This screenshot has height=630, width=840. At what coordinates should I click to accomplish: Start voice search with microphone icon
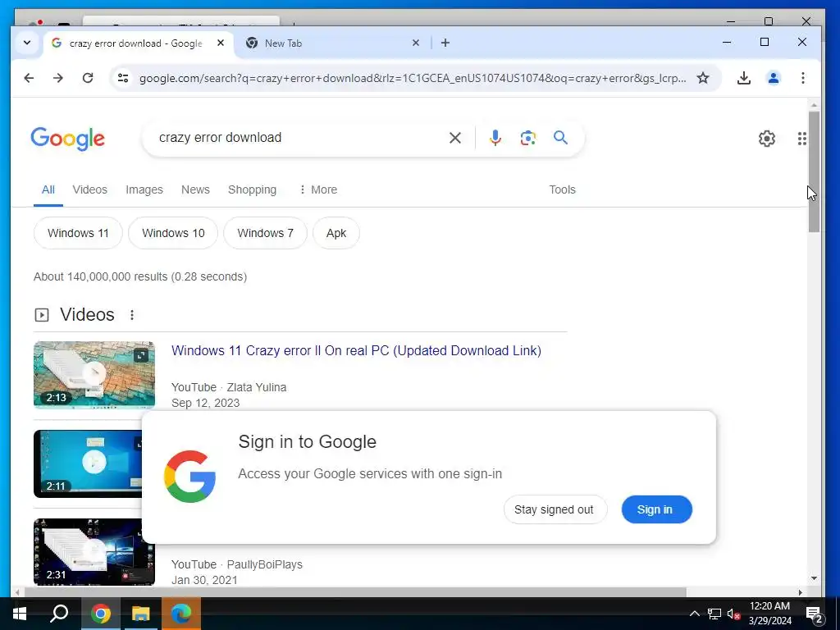tap(495, 138)
